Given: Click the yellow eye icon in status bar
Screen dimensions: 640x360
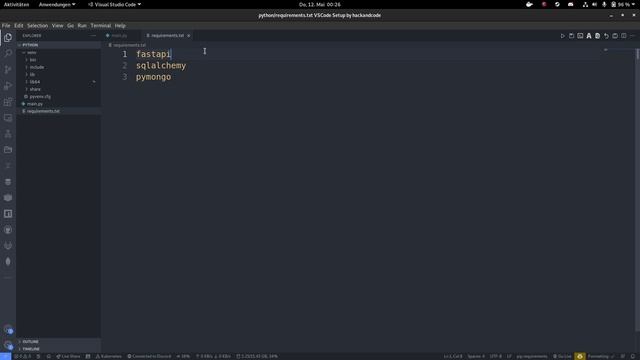Looking at the screenshot, I should click(x=580, y=356).
